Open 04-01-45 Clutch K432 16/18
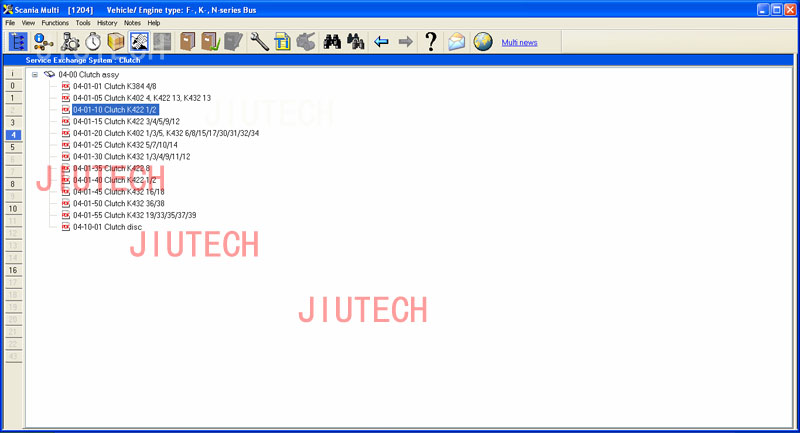Image resolution: width=800 pixels, height=433 pixels. pos(118,192)
